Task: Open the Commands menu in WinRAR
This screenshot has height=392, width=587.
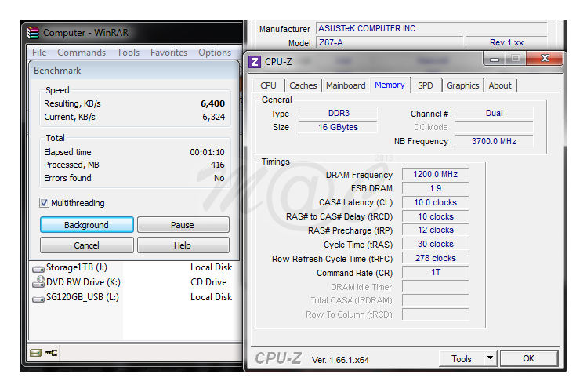Action: (x=82, y=53)
